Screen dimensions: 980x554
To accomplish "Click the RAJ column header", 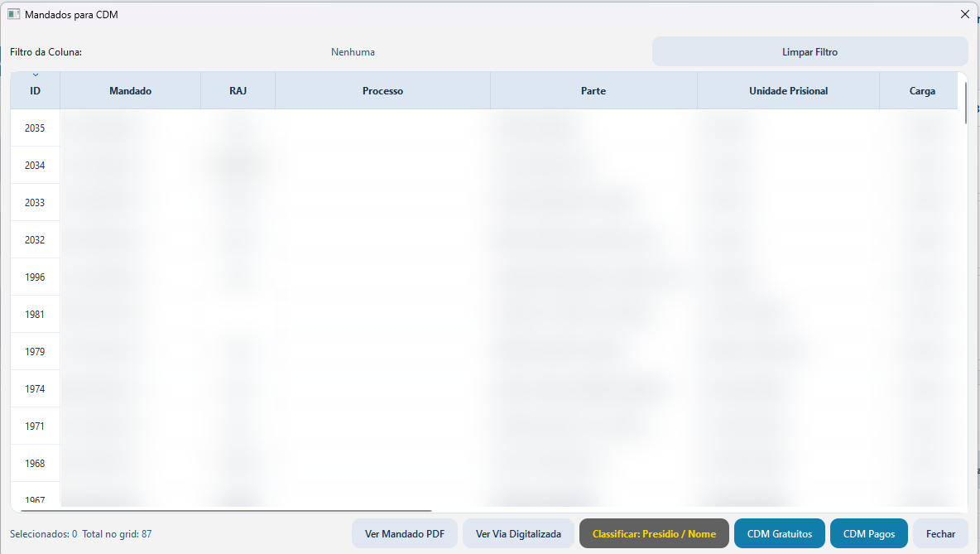I will [x=238, y=90].
